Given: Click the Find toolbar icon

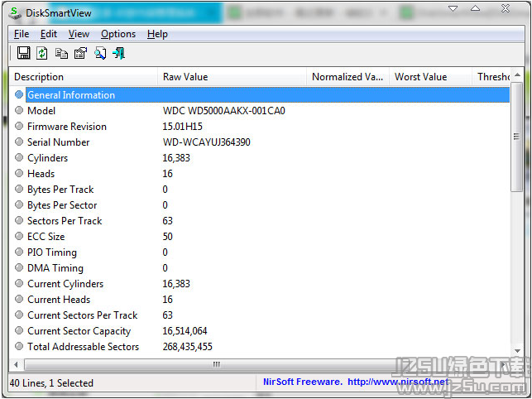Looking at the screenshot, I should pyautogui.click(x=100, y=53).
